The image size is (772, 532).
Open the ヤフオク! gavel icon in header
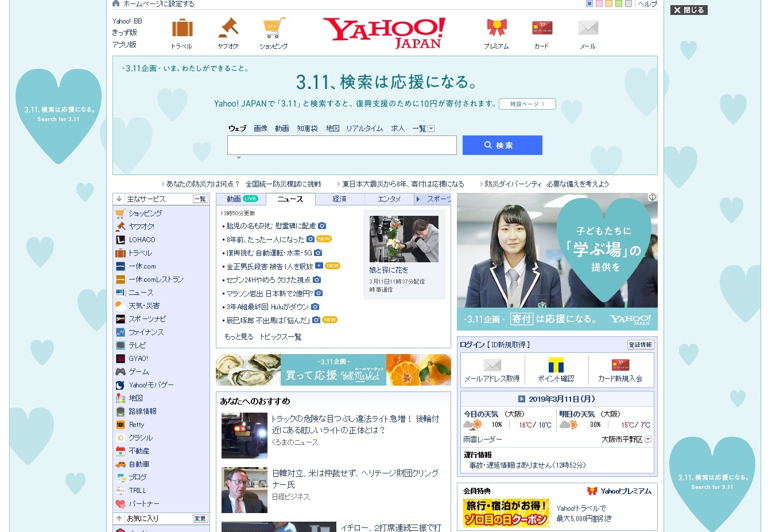click(x=228, y=28)
